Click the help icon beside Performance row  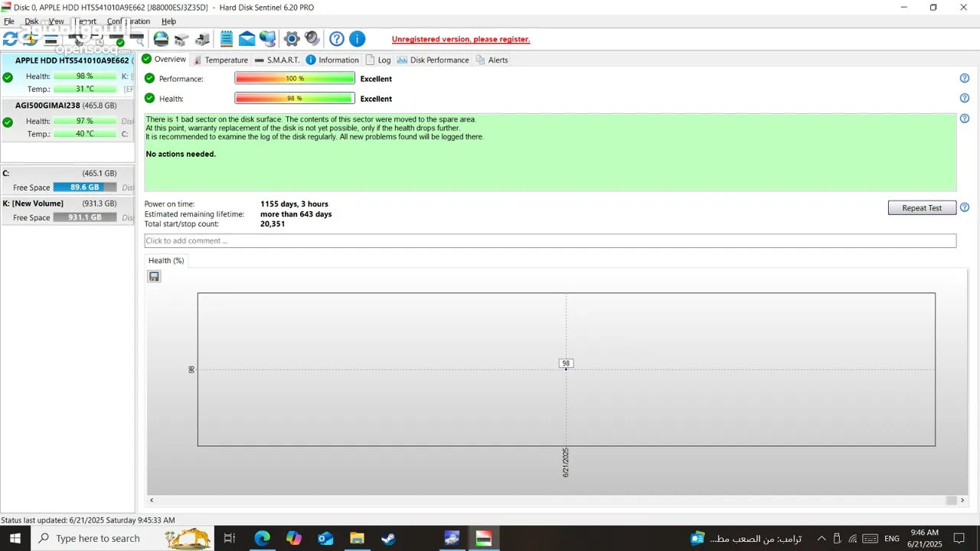point(965,78)
